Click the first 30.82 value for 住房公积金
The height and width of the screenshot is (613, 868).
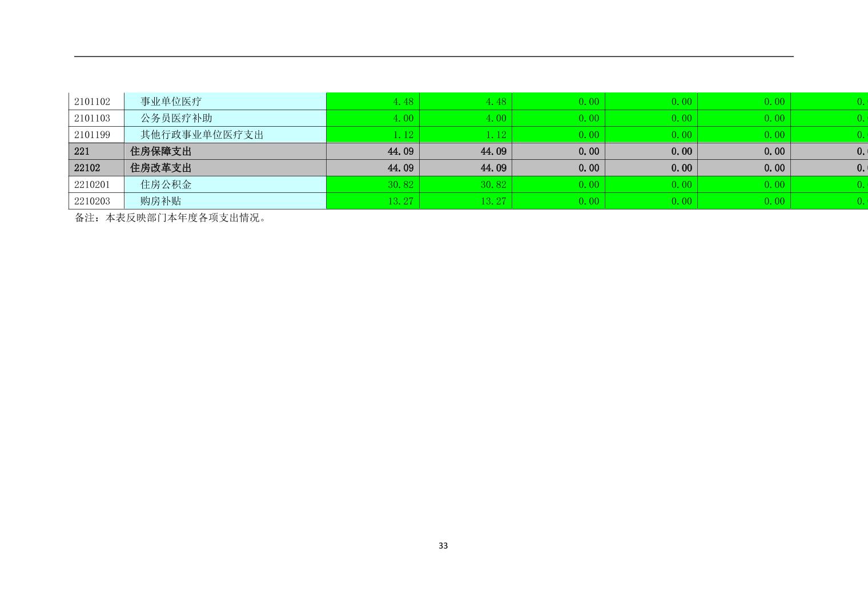pyautogui.click(x=400, y=184)
